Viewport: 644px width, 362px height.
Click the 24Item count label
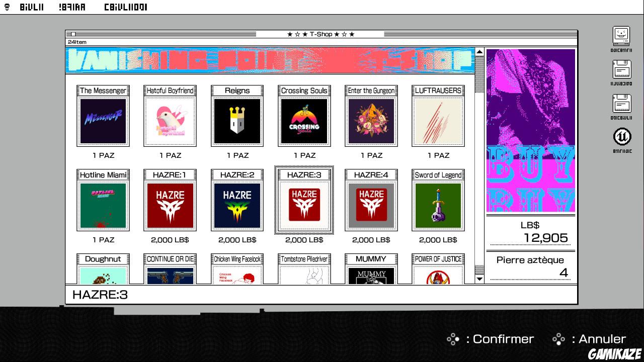[77, 42]
